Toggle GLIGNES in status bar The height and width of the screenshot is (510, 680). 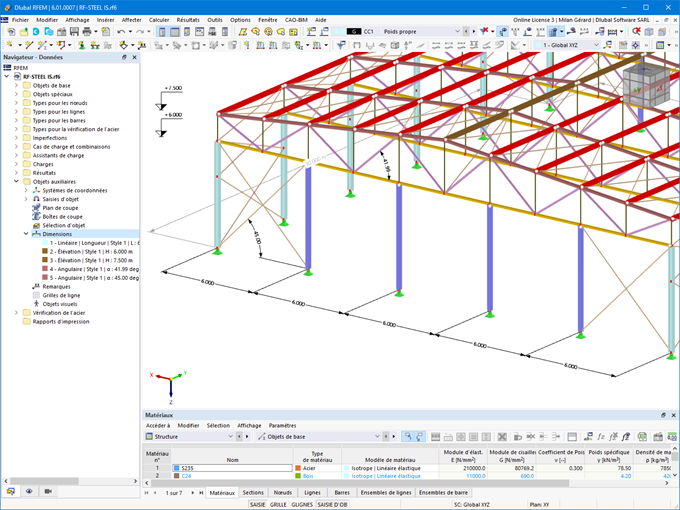[x=302, y=504]
